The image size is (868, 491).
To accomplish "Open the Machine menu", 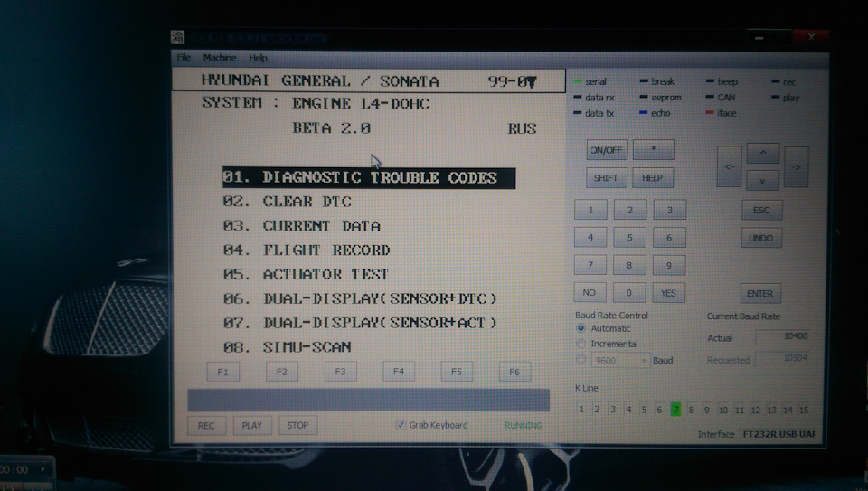I will (x=219, y=57).
